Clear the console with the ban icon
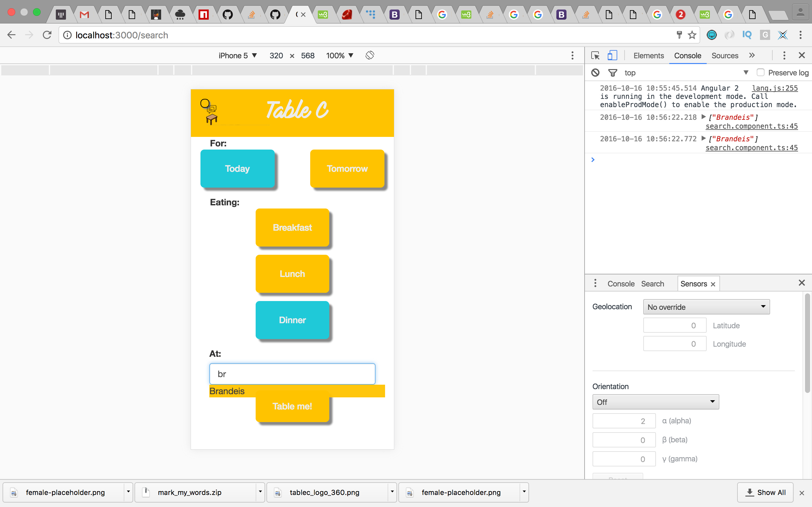The height and width of the screenshot is (507, 812). tap(595, 73)
